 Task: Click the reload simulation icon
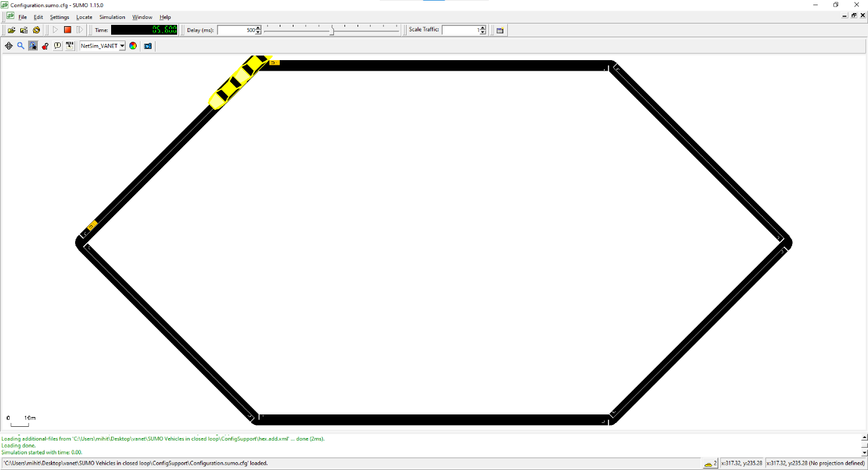tap(37, 30)
